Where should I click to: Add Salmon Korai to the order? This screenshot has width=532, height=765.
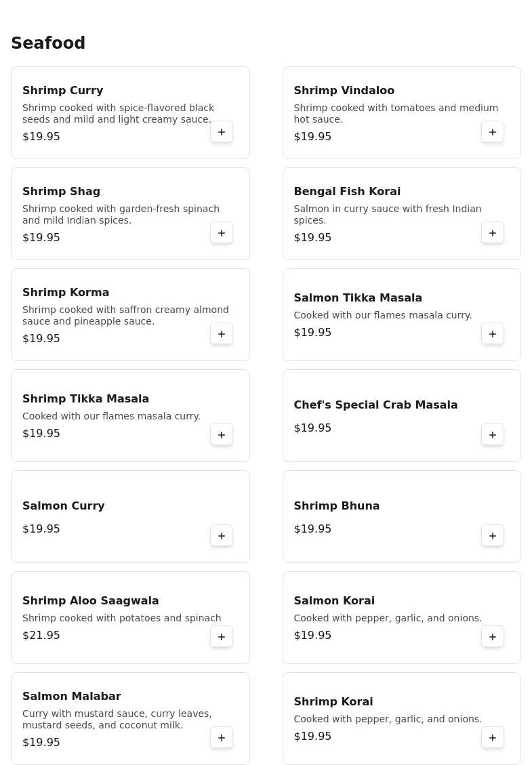click(x=493, y=637)
